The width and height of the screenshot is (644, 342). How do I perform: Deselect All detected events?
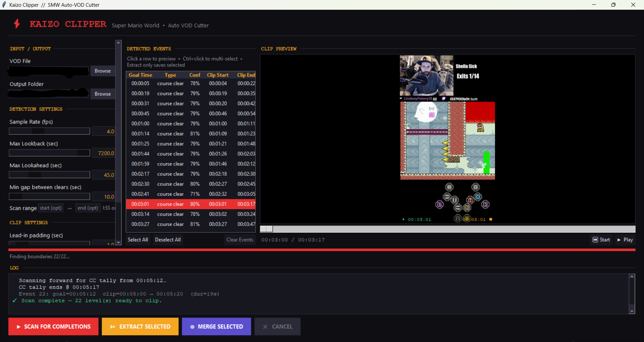pos(168,240)
